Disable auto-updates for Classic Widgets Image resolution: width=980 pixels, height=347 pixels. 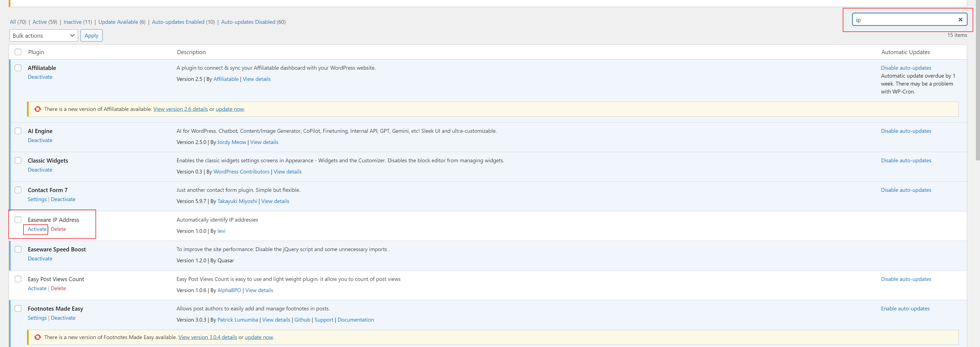click(906, 160)
